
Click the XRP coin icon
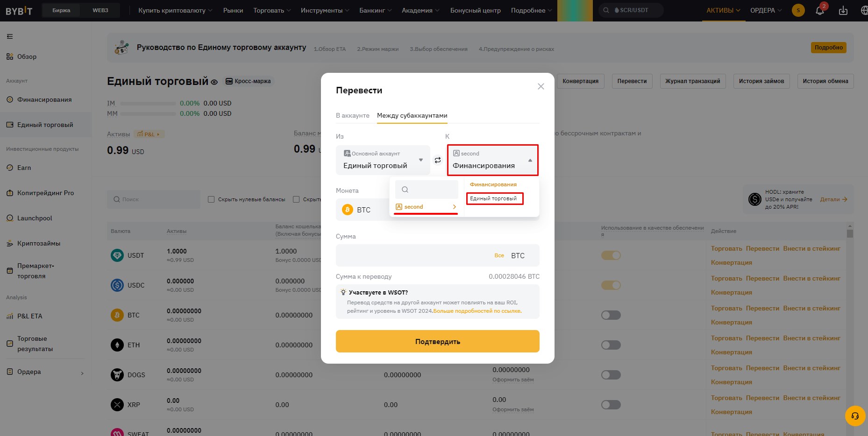pos(117,405)
